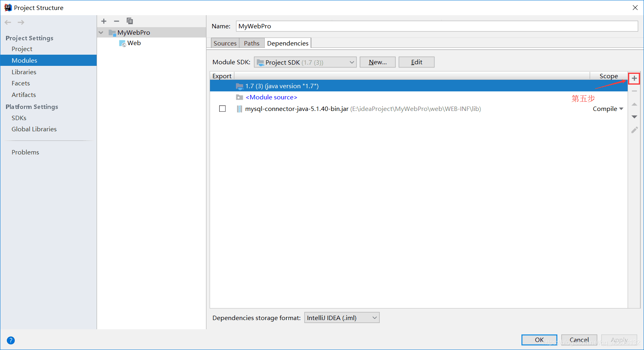Screen dimensions: 644x350
Task: Click the remove module minus icon
Action: click(117, 21)
